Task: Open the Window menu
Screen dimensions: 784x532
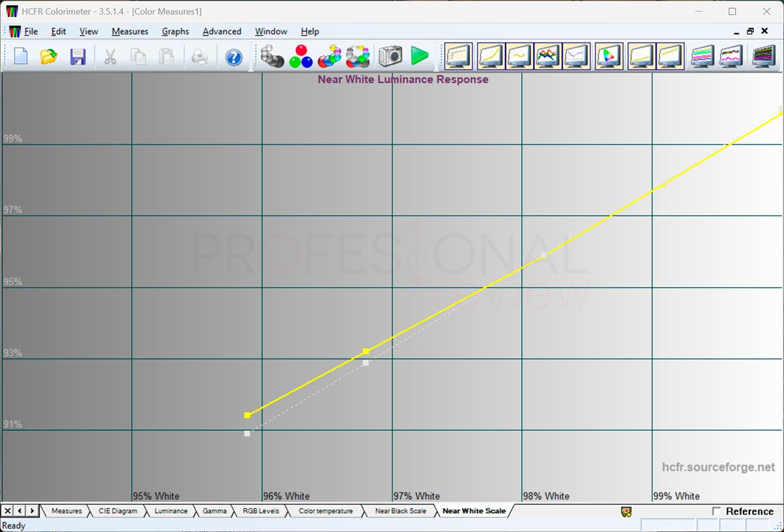Action: pos(271,31)
